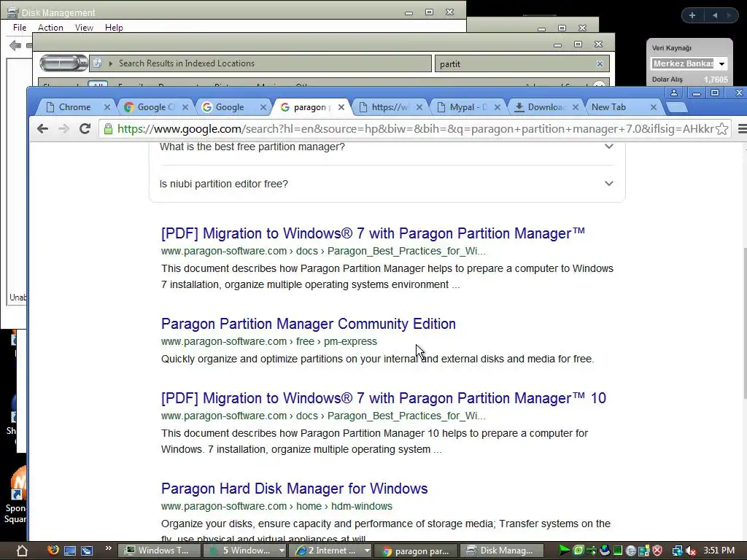Open 'Paragon Hard Disk Manager for Windows' result
Image resolution: width=747 pixels, height=560 pixels.
click(x=295, y=489)
